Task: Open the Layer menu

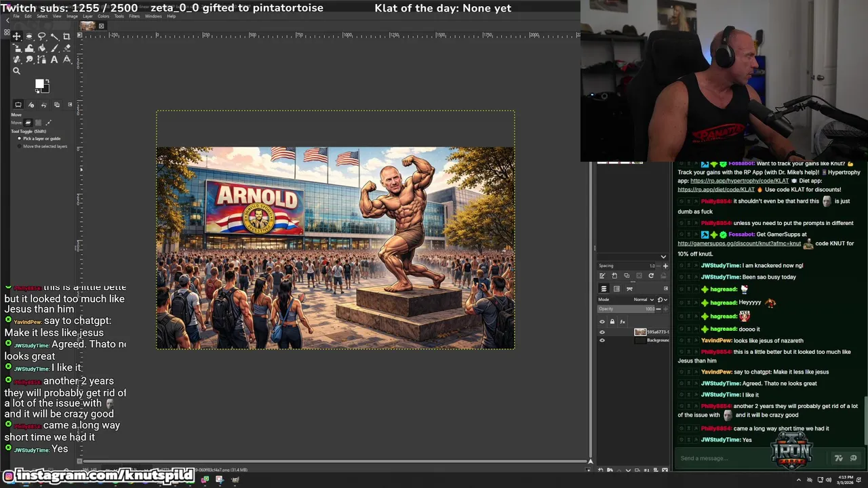Action: click(x=87, y=16)
